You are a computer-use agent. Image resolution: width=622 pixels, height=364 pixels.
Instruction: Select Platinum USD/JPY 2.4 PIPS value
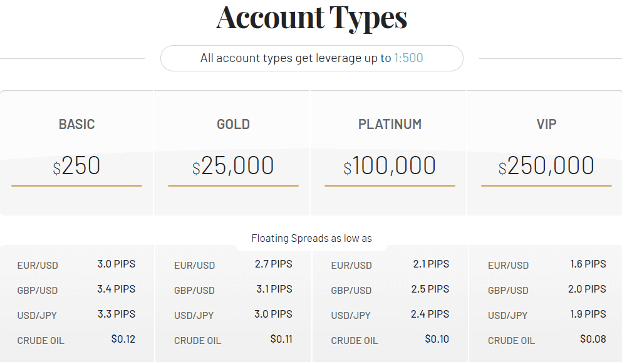pos(430,314)
